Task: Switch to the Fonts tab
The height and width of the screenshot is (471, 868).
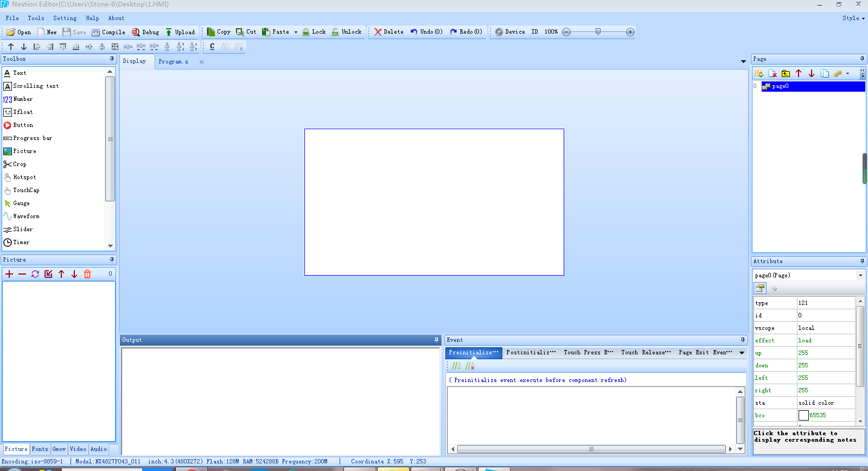Action: [x=40, y=449]
